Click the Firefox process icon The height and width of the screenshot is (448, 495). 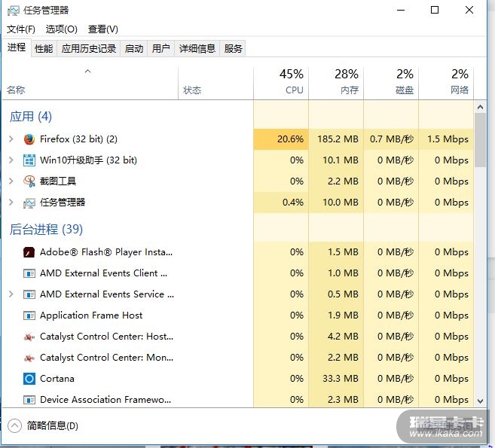click(29, 139)
